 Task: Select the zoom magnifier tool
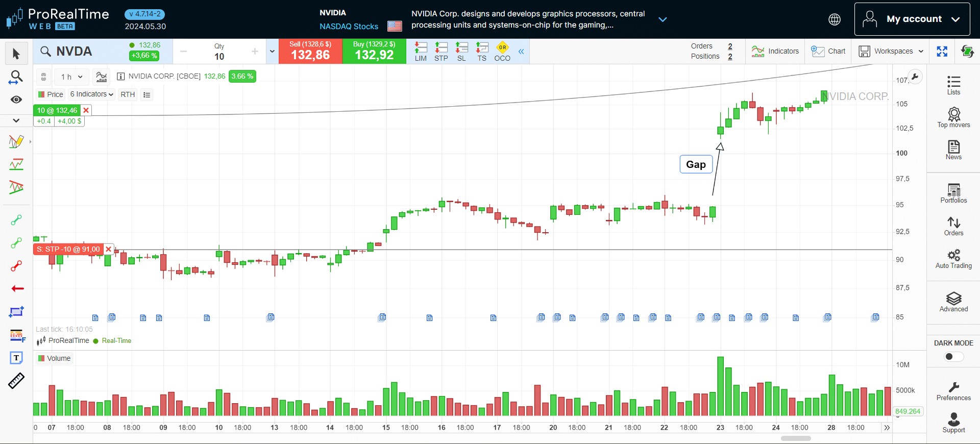(16, 77)
